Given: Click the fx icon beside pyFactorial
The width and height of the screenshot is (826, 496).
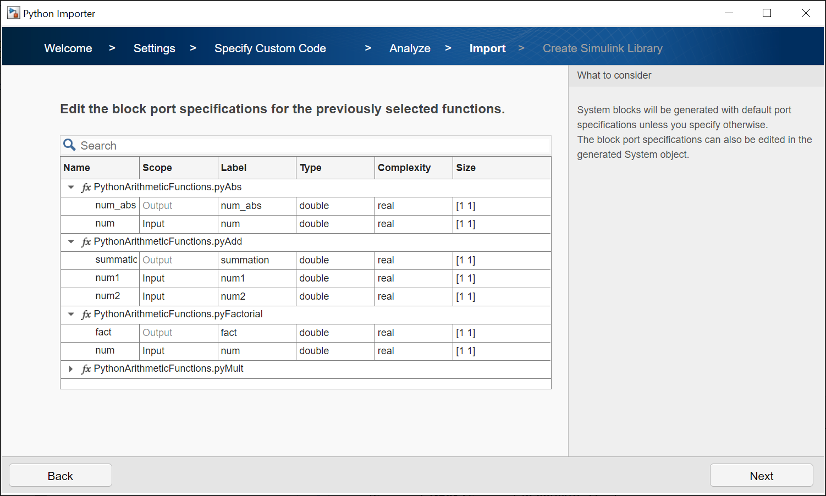Looking at the screenshot, I should 86,314.
